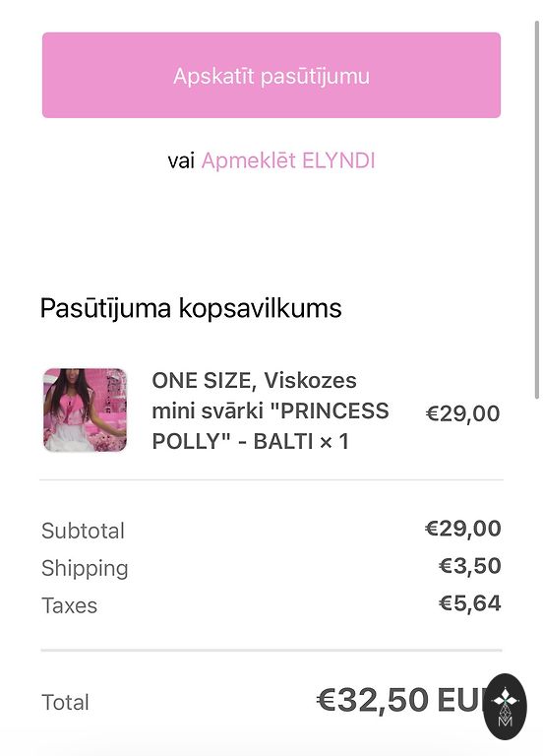Select the ONE SIZE Viskozes mini svārki title
The width and height of the screenshot is (543, 756).
[x=271, y=410]
